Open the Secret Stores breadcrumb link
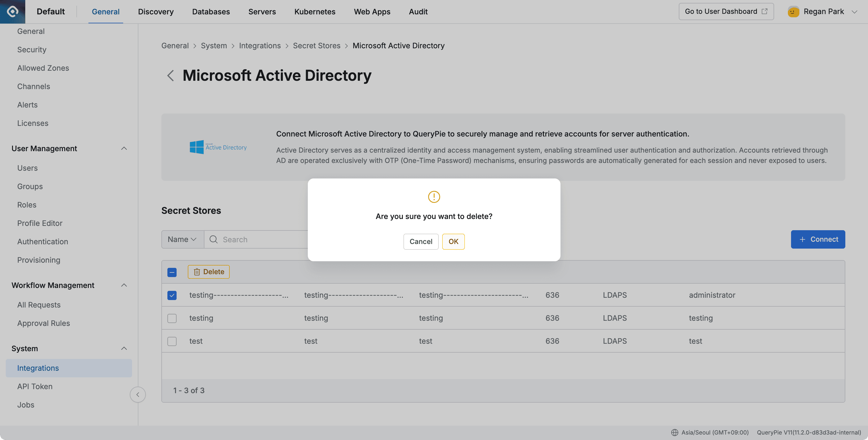This screenshot has height=440, width=868. pos(316,45)
